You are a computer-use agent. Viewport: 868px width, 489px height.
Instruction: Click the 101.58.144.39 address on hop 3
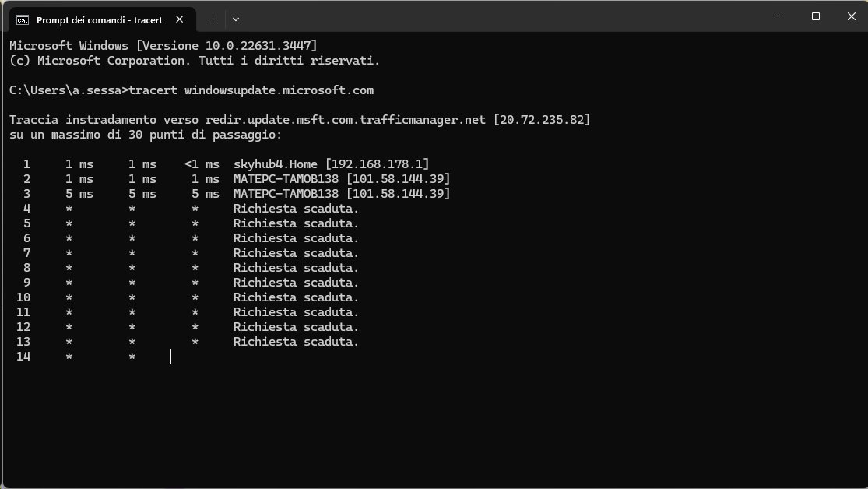[399, 194]
